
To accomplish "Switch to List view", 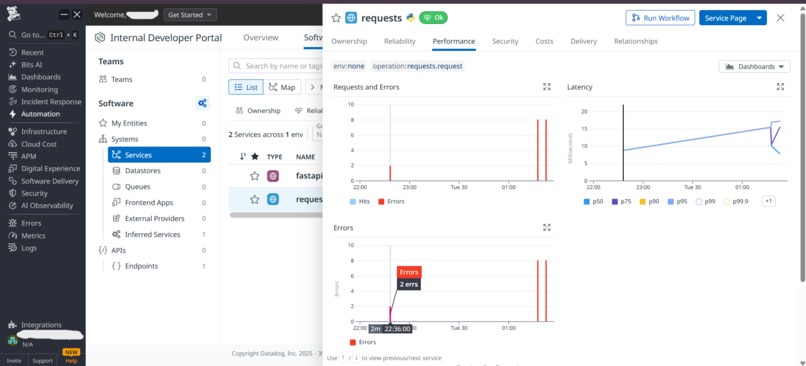I will coord(246,87).
